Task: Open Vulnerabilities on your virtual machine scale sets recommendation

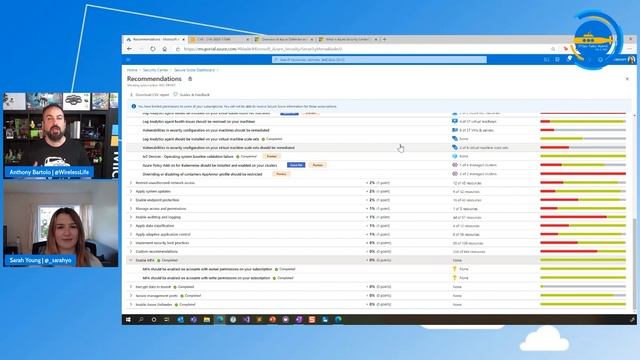Action: pyautogui.click(x=218, y=148)
